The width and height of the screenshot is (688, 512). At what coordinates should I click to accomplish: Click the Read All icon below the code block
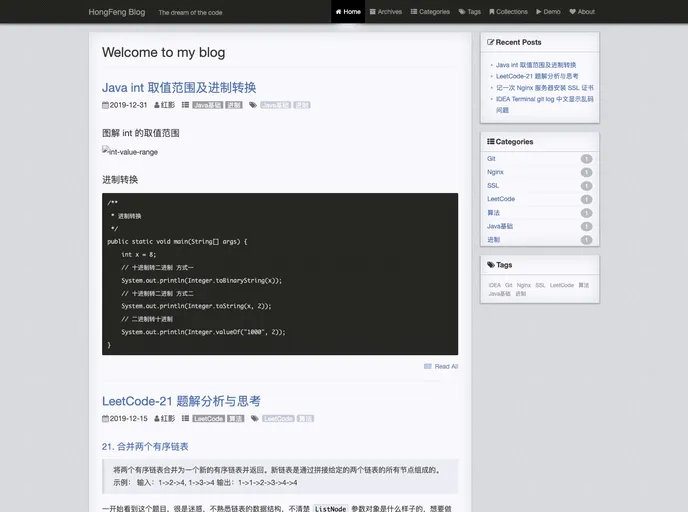(428, 367)
